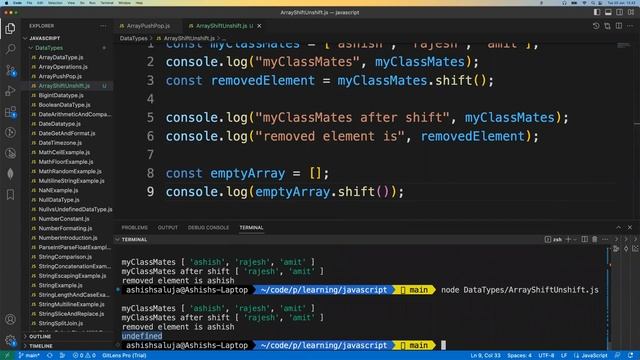Toggle bottom panel layout icon
640x360 pixels.
608,12
